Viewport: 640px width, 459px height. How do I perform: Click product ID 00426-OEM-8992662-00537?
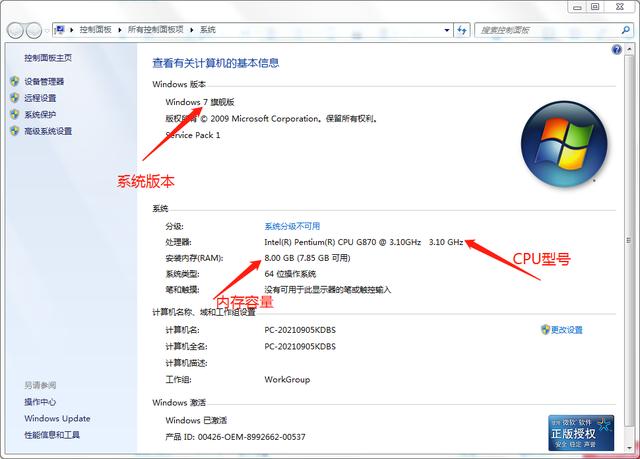pyautogui.click(x=251, y=437)
